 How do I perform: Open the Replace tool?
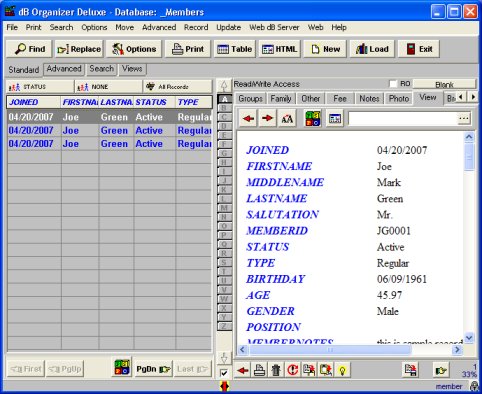(79, 49)
